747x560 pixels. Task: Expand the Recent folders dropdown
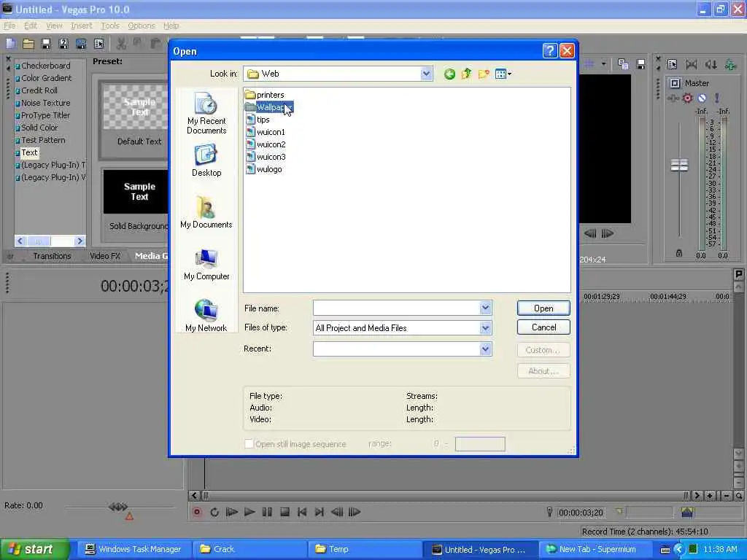(x=485, y=349)
